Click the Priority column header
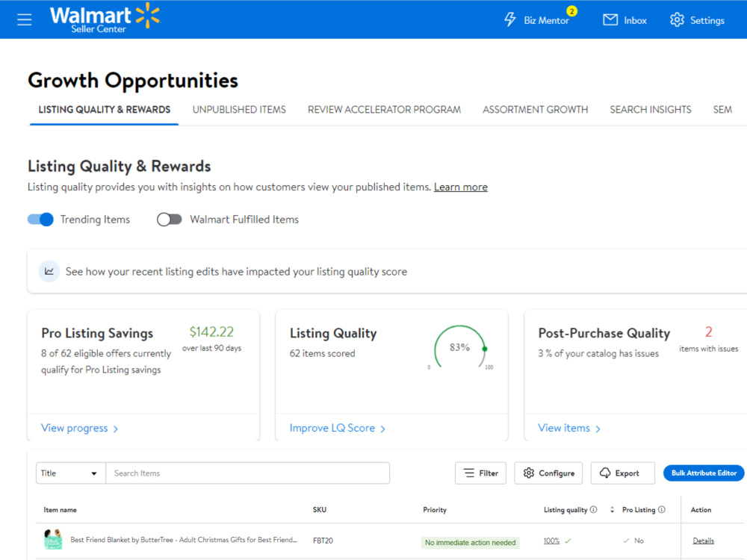 point(435,509)
